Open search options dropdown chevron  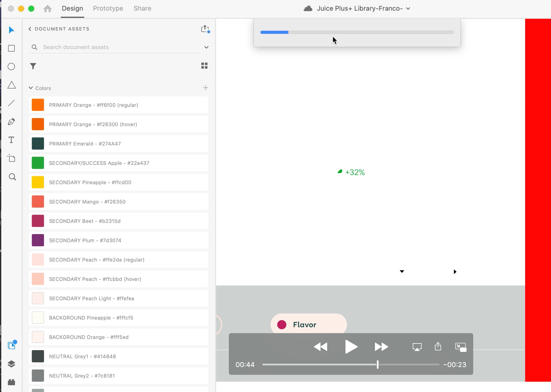(x=206, y=47)
